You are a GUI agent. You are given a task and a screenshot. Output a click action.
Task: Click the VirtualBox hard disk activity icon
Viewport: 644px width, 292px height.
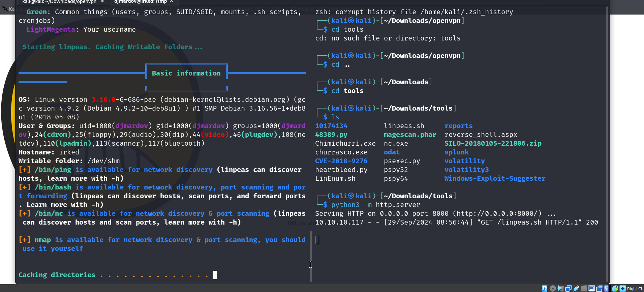pyautogui.click(x=545, y=289)
